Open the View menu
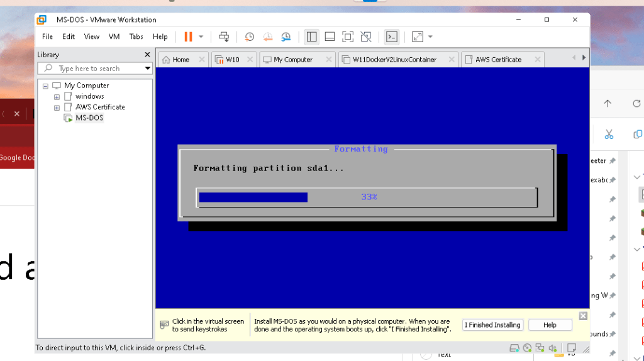This screenshot has width=644, height=361. [x=92, y=36]
